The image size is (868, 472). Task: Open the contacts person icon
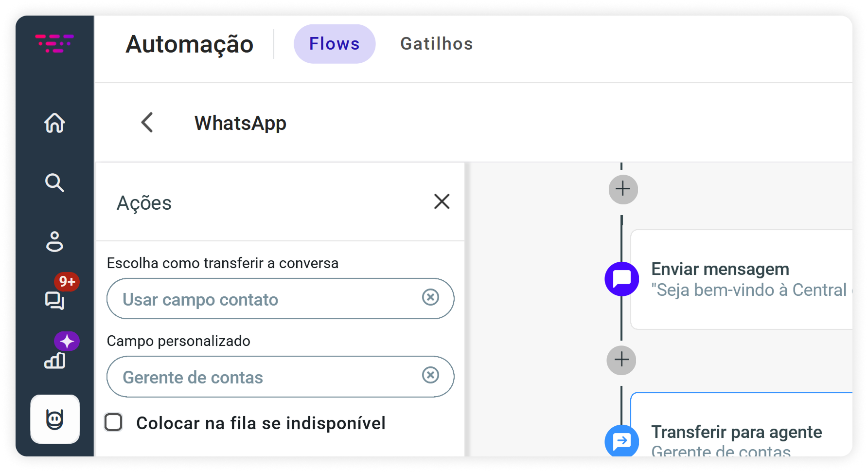[x=54, y=241]
